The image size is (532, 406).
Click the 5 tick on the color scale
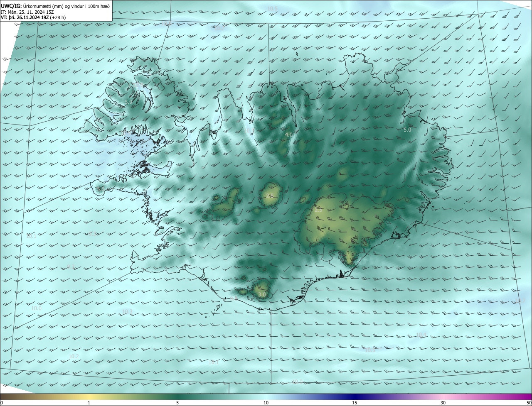click(177, 403)
